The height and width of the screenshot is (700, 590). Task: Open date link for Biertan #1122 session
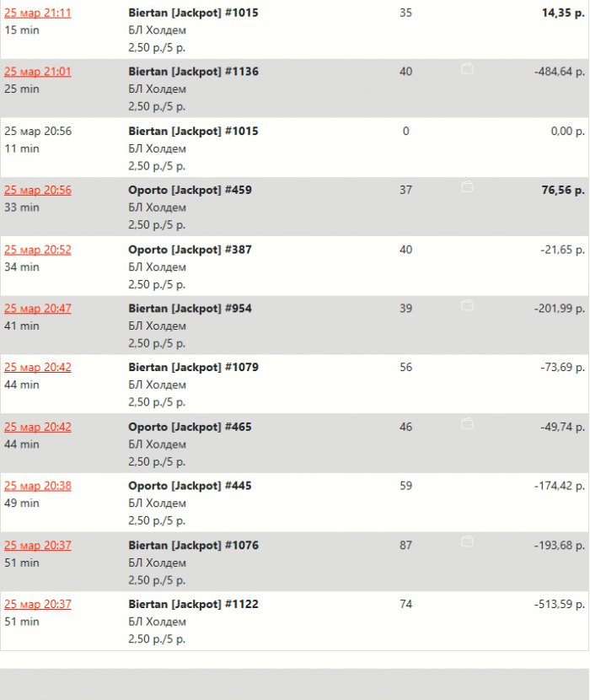(x=38, y=604)
